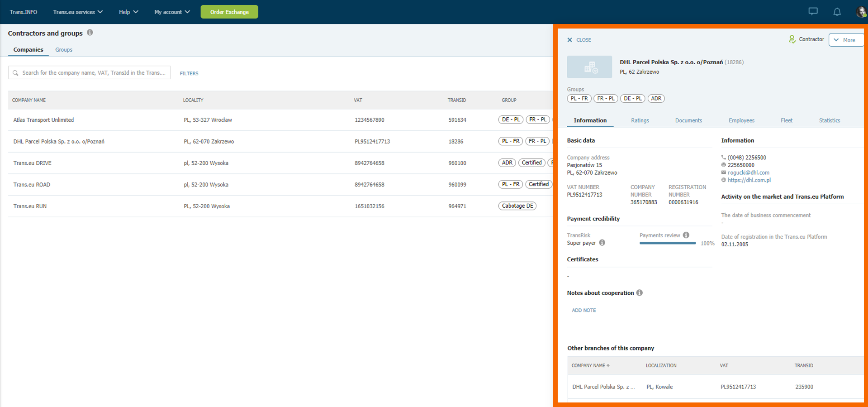
Task: Click the magnifier icon in search box
Action: click(x=15, y=73)
